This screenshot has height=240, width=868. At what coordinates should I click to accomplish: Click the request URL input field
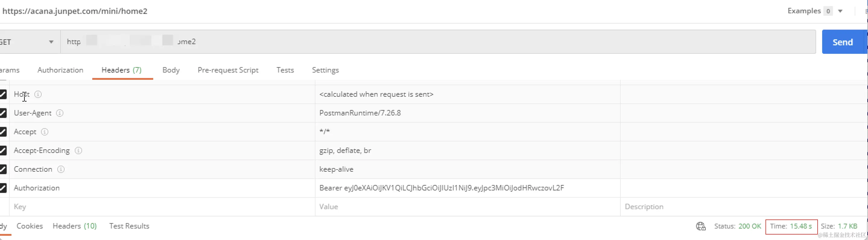coord(438,42)
